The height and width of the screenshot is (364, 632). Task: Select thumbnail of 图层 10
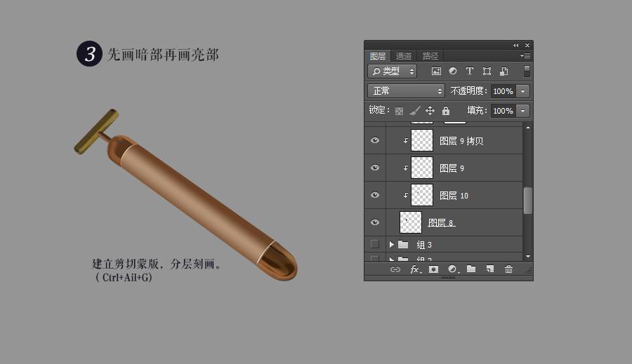(x=422, y=195)
